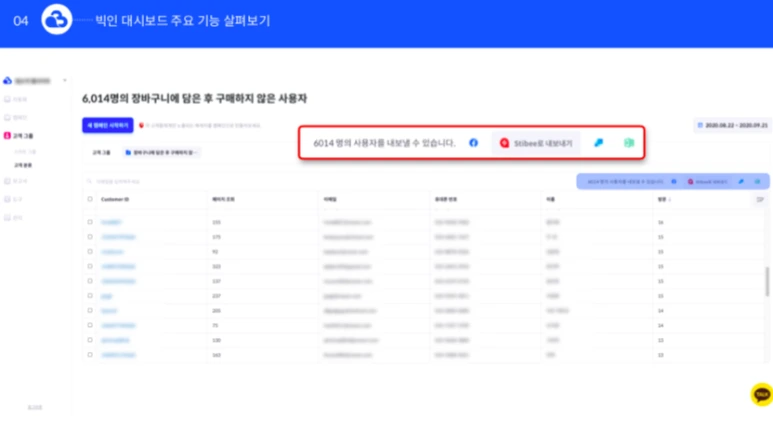Screen dimensions: 773x431
Task: Click the 페이지 조회 column header
Action: pos(223,199)
